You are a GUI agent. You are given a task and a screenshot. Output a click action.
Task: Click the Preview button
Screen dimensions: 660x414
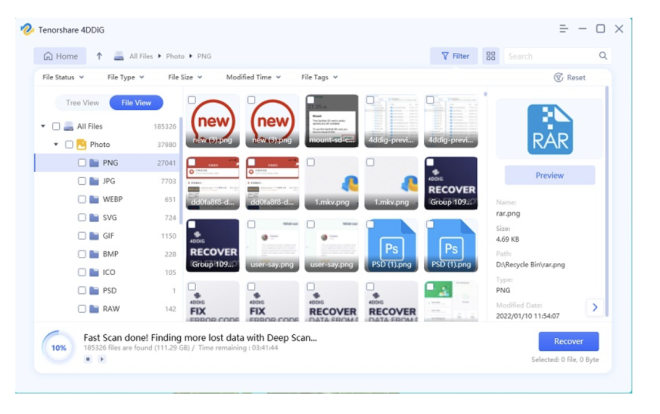(x=550, y=175)
